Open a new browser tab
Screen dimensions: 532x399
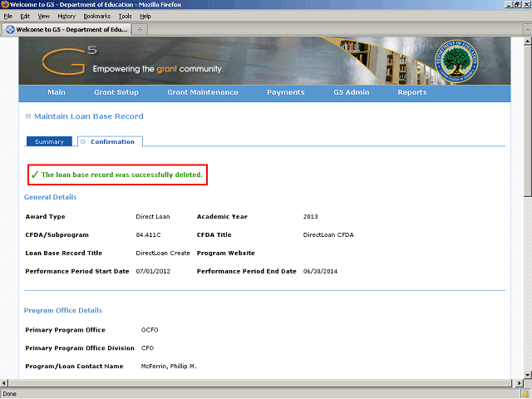(x=140, y=30)
